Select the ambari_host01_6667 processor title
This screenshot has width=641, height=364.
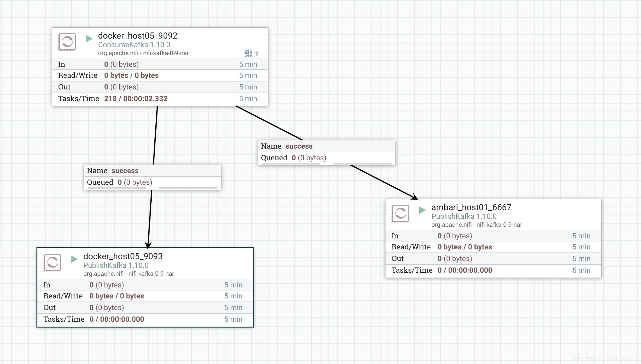point(471,207)
